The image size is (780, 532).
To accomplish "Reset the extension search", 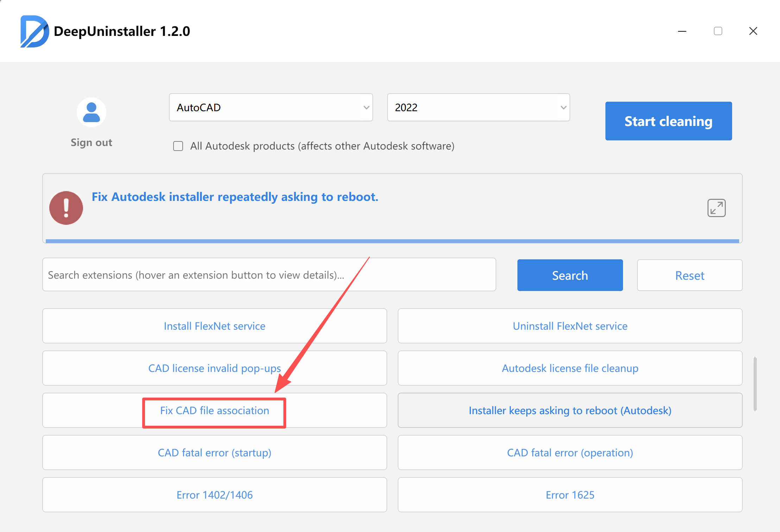I will [690, 275].
